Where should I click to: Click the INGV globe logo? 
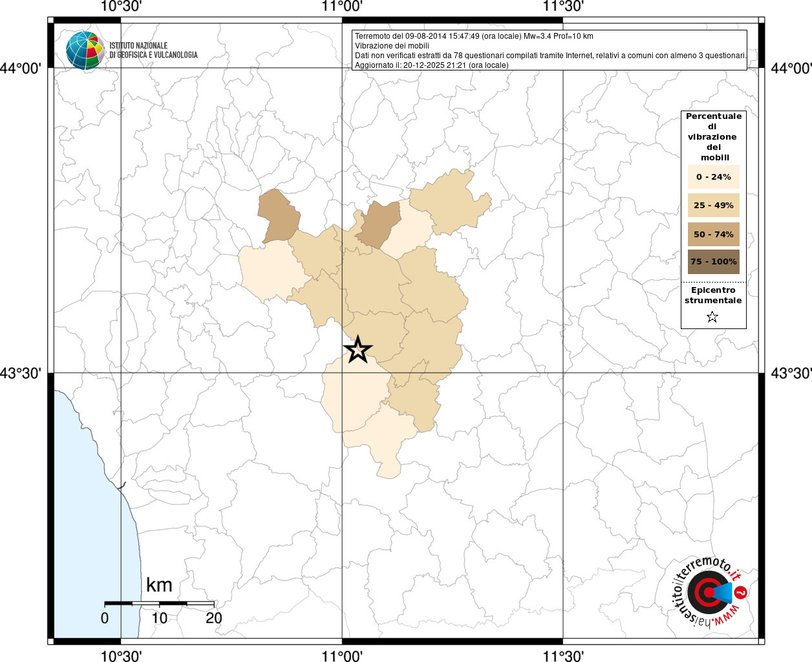coord(85,50)
